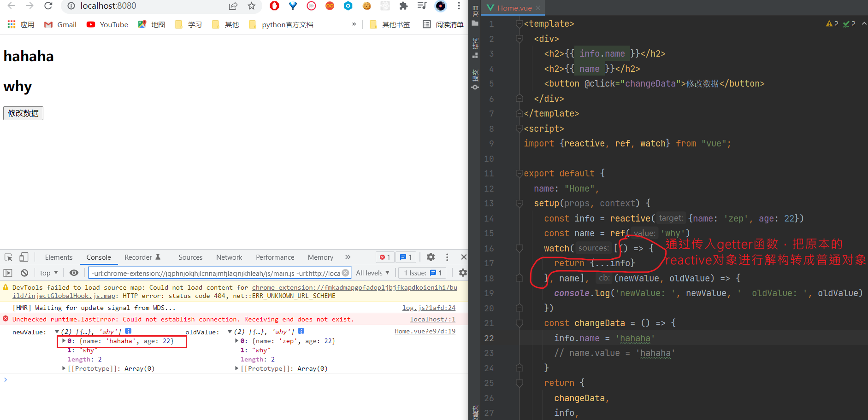Screen dimensions: 868x420
Task: Close the Home.vue editor tab
Action: [x=538, y=8]
